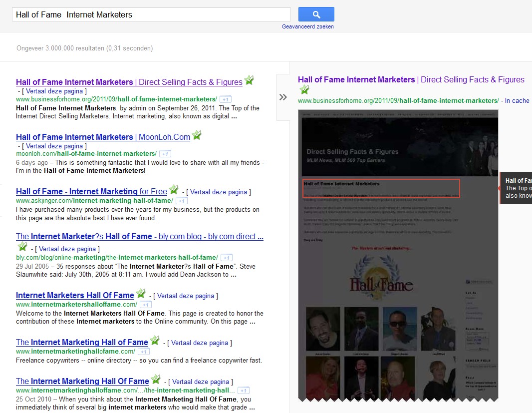Screen dimensions: 532x413
Task: Click the star in the preview panel
Action: (304, 90)
